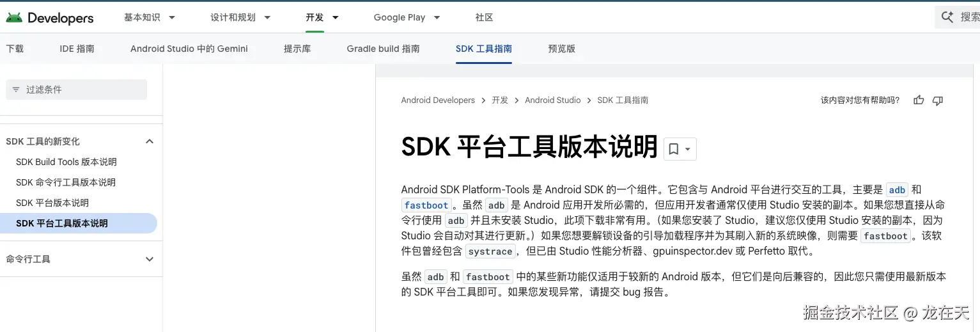Viewport: 980px width, 332px height.
Task: Click the filter icon in sidebar
Action: click(16, 90)
